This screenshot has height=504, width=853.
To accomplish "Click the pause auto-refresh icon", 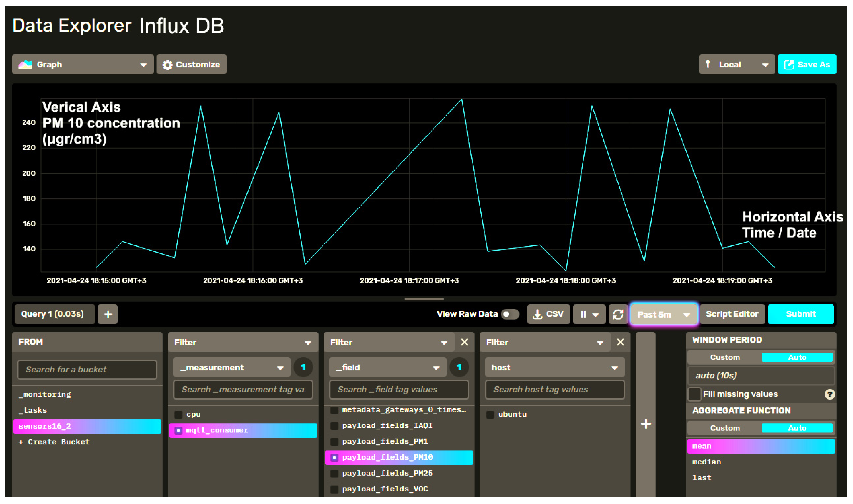I will 583,314.
